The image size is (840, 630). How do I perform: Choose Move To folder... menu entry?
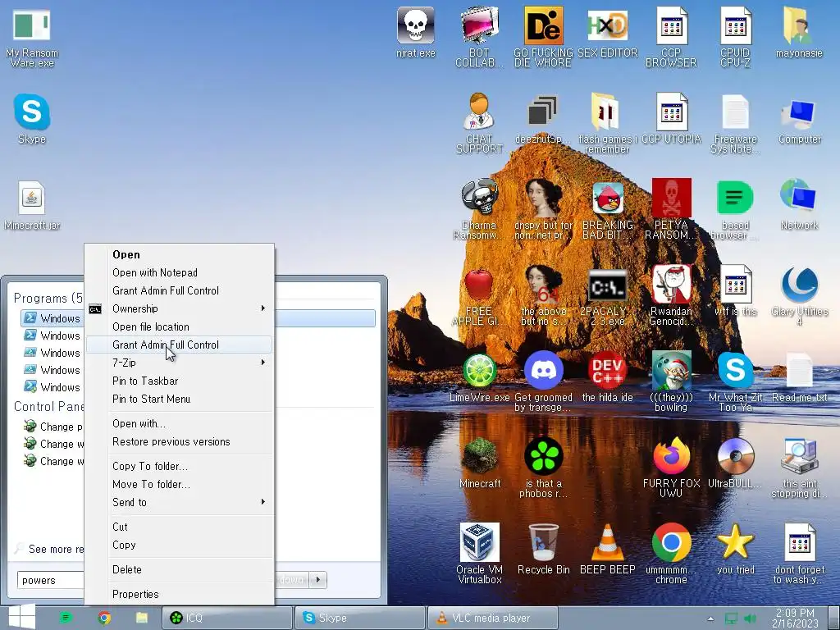pyautogui.click(x=179, y=484)
